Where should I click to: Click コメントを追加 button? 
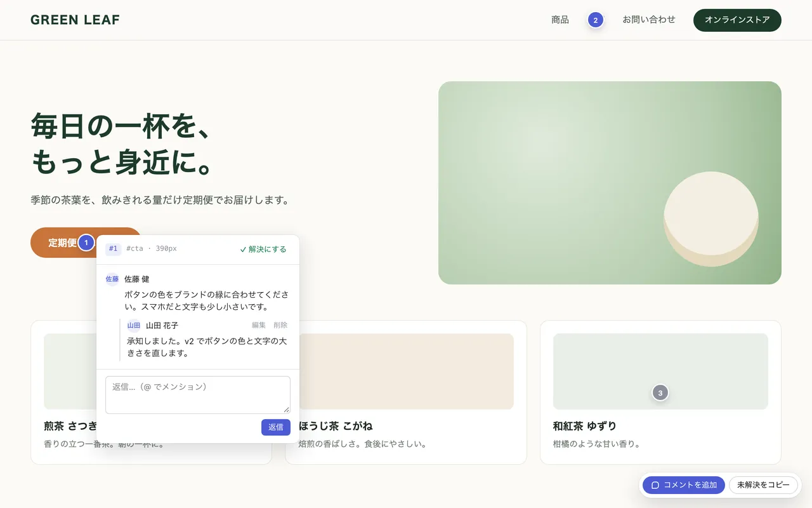(684, 485)
